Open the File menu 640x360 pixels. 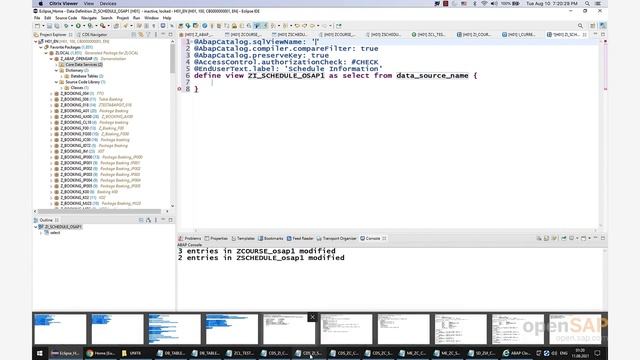pos(37,18)
